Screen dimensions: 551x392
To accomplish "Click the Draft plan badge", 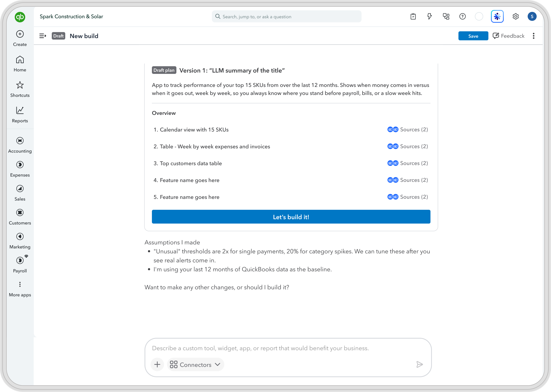I will tap(164, 70).
